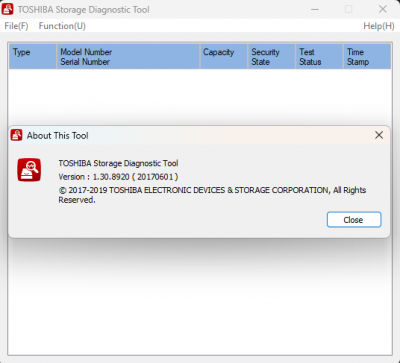Open the Help(H) menu

379,26
